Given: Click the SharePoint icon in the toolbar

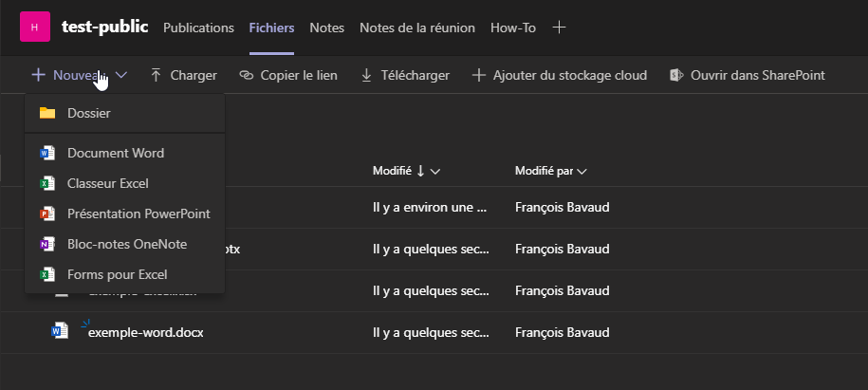Looking at the screenshot, I should pos(676,75).
